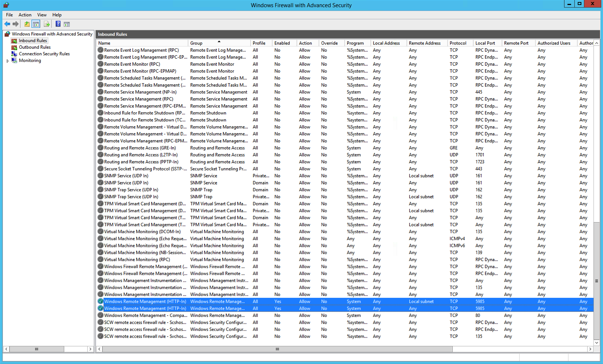Select rule Remote Service Management (RPC)
This screenshot has height=364, width=603.
[x=139, y=99]
